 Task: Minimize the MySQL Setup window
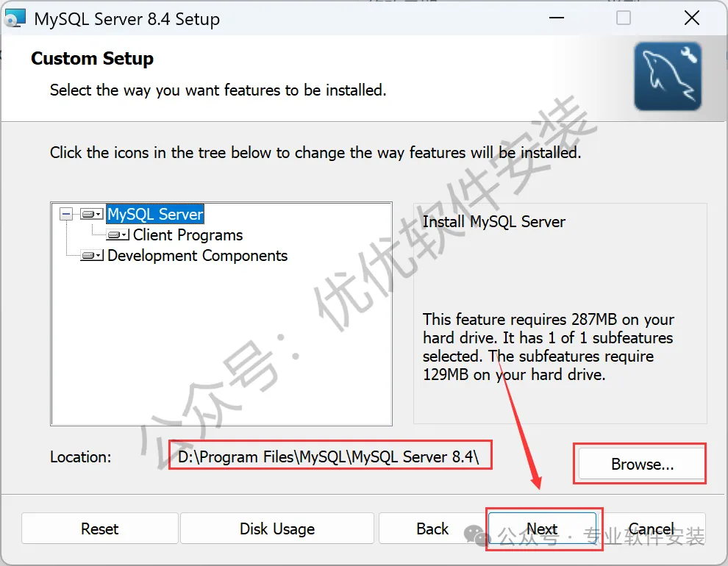point(556,18)
